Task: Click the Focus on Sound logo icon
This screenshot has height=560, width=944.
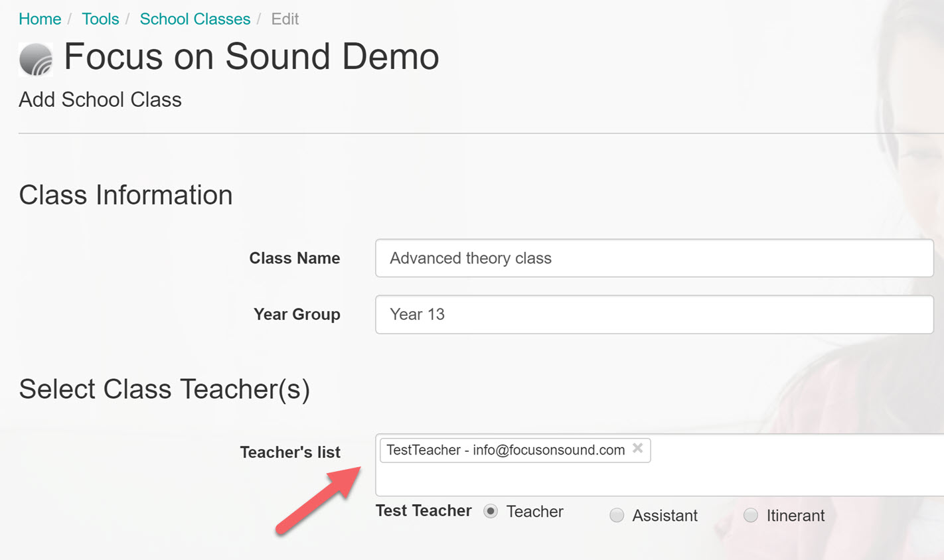Action: pyautogui.click(x=36, y=59)
